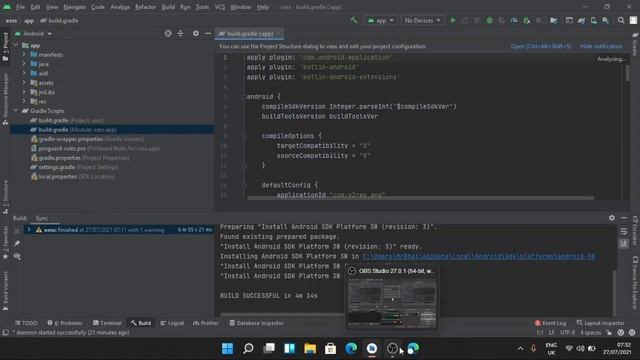
Task: Open the Problems tool window
Action: [x=65, y=323]
